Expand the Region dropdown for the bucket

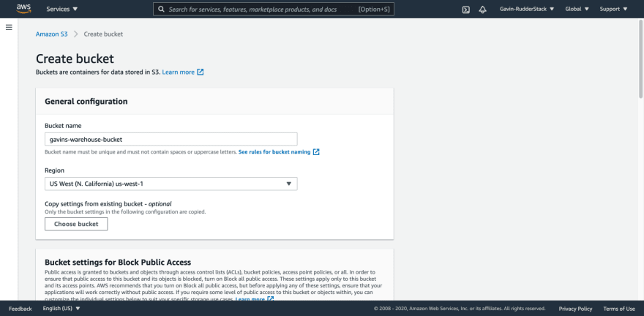tap(171, 184)
